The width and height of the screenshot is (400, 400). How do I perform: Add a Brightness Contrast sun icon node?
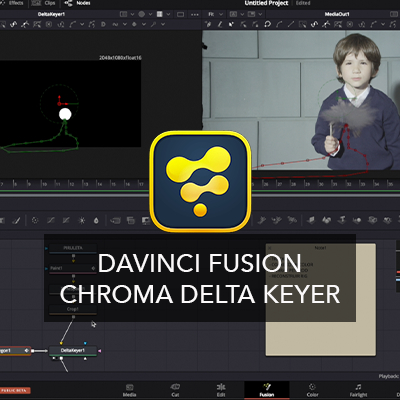coord(81,220)
